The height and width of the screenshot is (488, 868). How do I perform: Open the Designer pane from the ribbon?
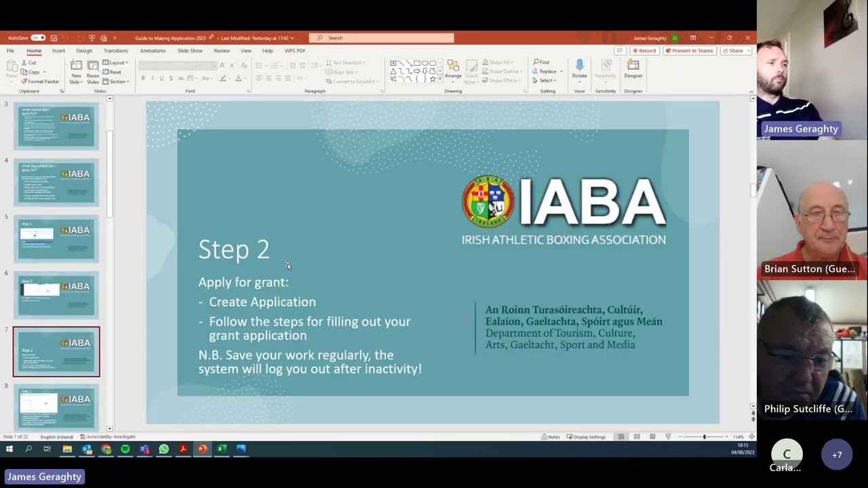[633, 68]
